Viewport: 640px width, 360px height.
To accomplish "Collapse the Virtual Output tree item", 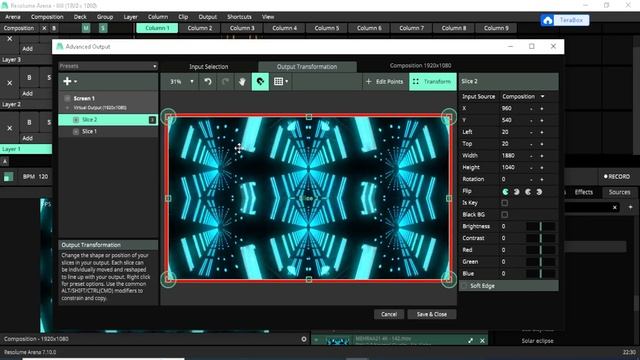I will click(x=67, y=108).
